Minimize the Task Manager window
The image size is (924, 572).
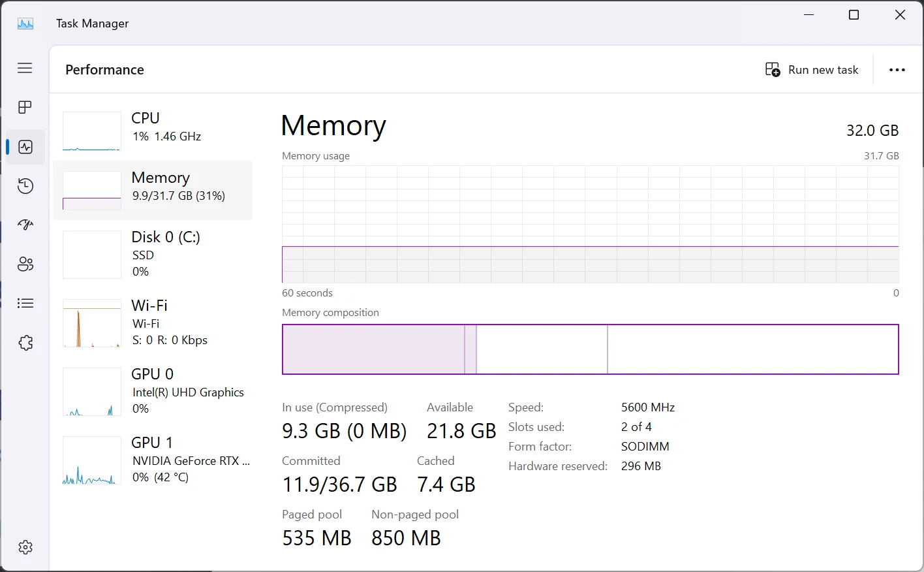(809, 15)
